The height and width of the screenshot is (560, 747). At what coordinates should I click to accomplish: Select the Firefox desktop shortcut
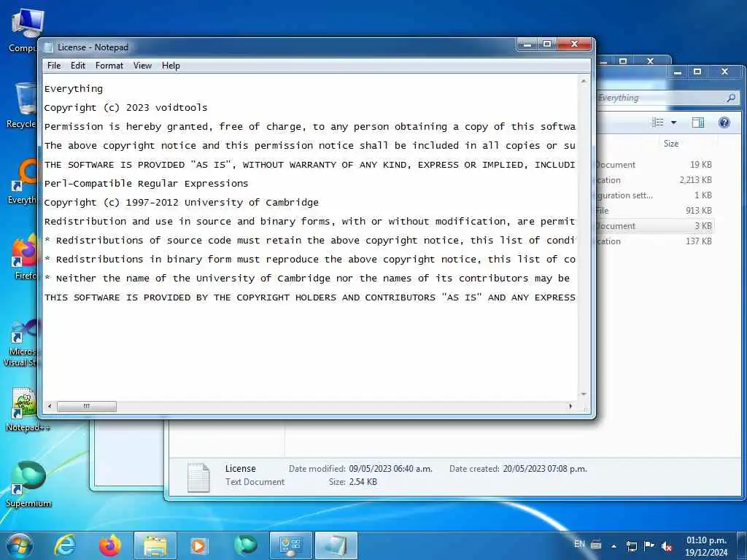(24, 257)
